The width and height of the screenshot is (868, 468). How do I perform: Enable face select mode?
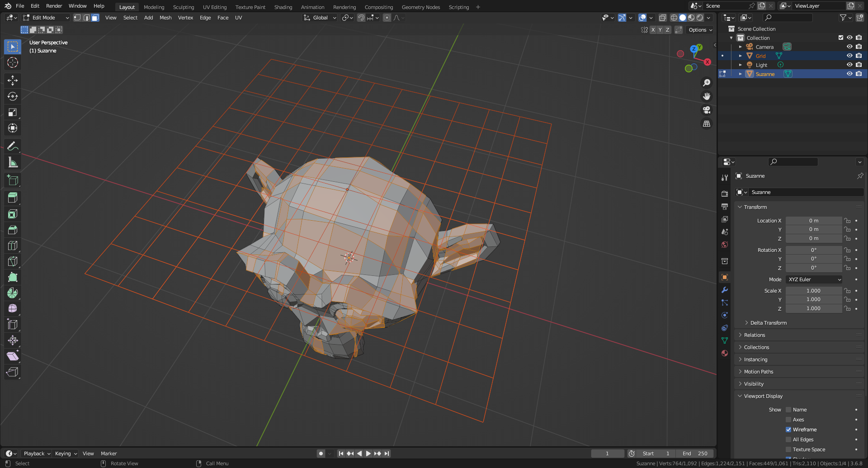click(95, 18)
